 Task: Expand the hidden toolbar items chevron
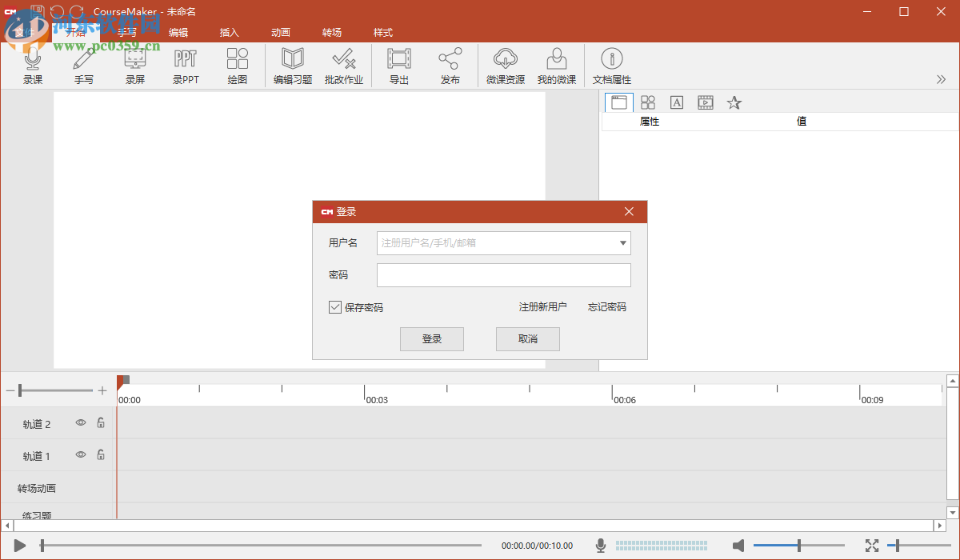coord(942,79)
